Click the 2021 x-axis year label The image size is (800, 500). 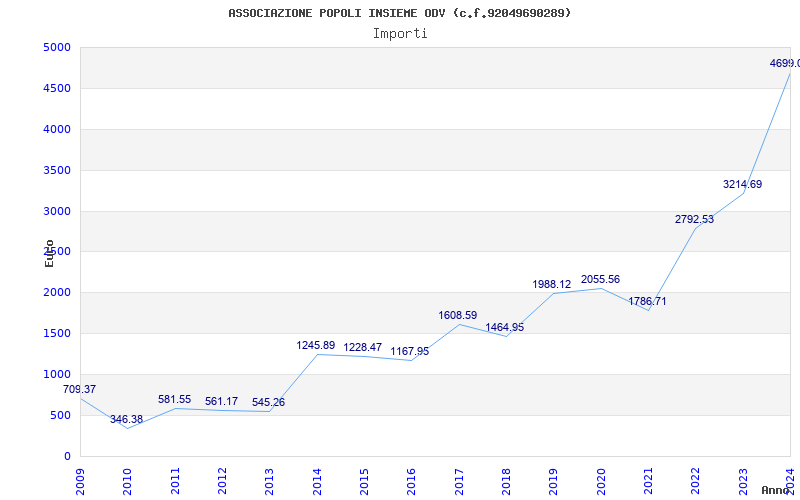click(x=648, y=482)
